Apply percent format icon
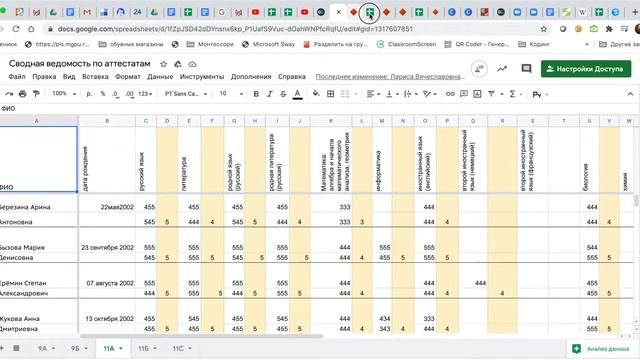This screenshot has height=360, width=640. [x=103, y=94]
